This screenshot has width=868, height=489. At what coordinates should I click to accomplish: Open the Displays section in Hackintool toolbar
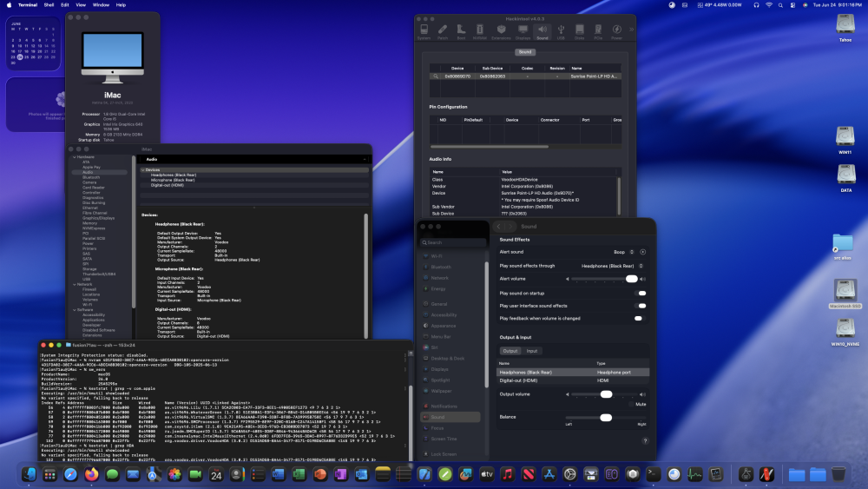(523, 31)
